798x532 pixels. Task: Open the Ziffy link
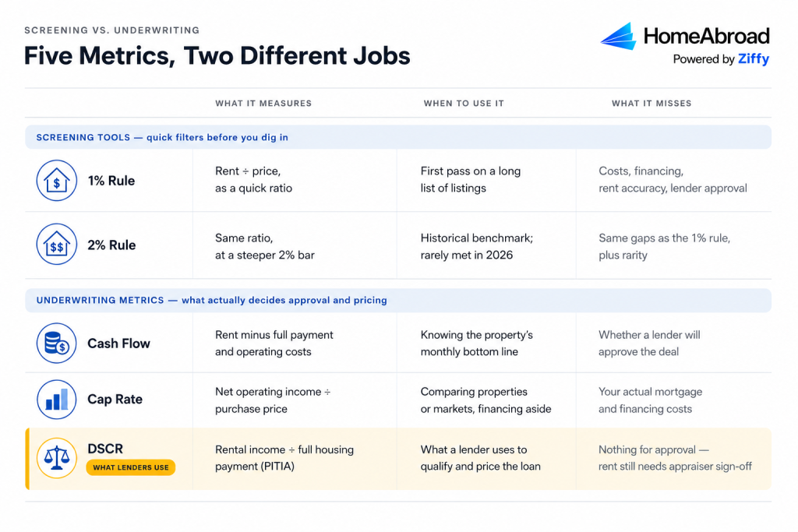tap(754, 59)
